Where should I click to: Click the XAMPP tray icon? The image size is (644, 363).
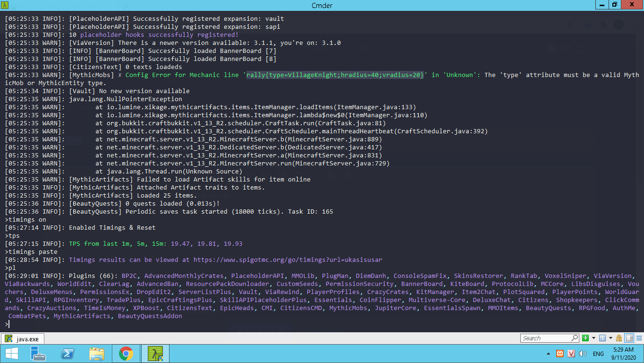click(x=560, y=354)
